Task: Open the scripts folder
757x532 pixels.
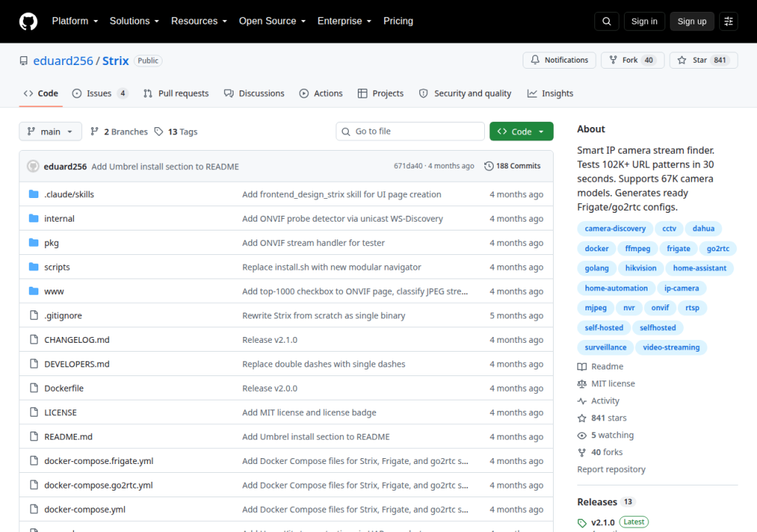Action: pos(57,267)
